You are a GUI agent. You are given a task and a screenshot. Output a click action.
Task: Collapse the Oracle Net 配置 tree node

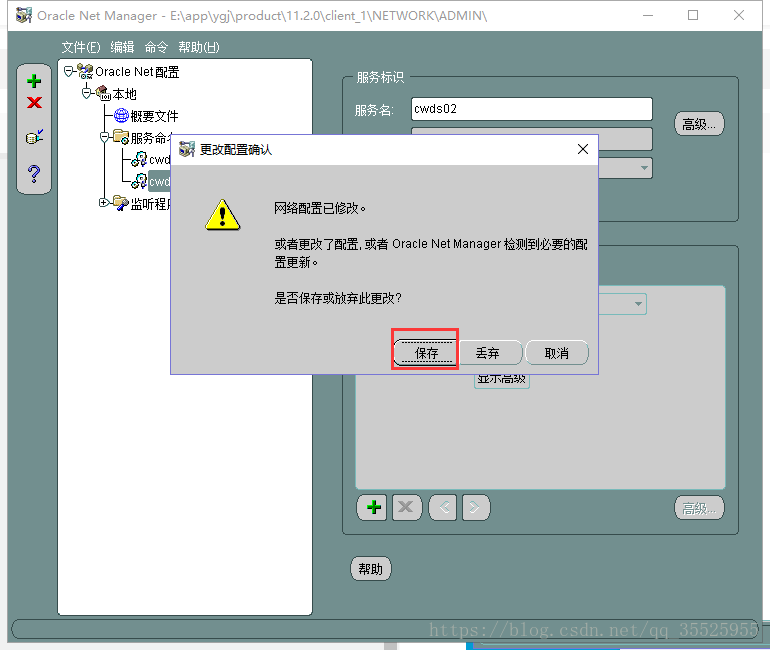click(x=69, y=72)
